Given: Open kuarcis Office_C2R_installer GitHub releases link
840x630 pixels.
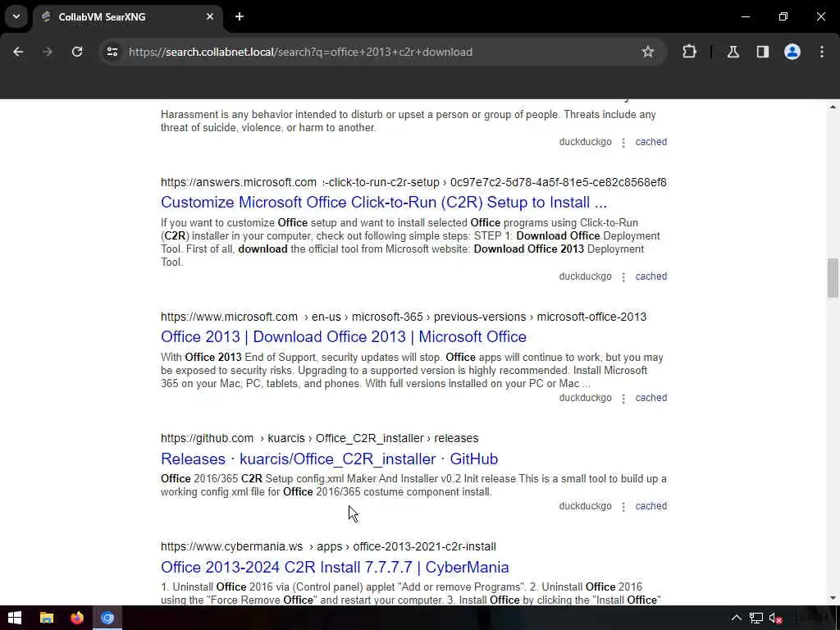Looking at the screenshot, I should pos(330,459).
